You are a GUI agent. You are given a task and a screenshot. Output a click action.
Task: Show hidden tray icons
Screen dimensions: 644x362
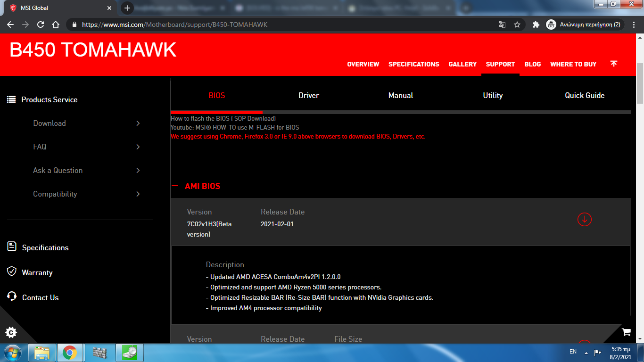(x=586, y=353)
